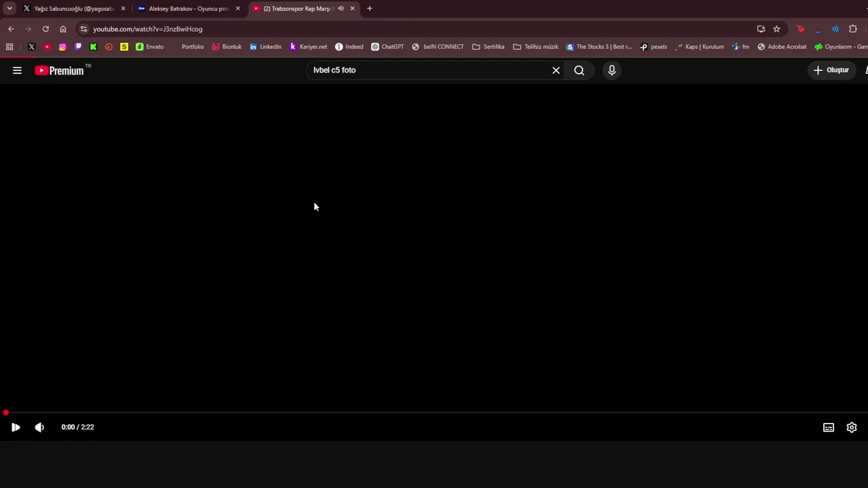Screen dimensions: 868x488
Task: Click the magnifier search button
Action: pos(579,70)
